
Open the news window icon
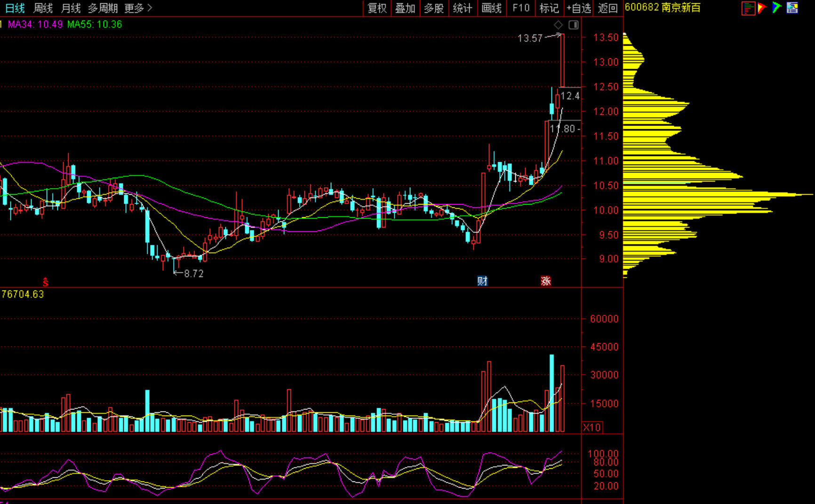(x=792, y=8)
